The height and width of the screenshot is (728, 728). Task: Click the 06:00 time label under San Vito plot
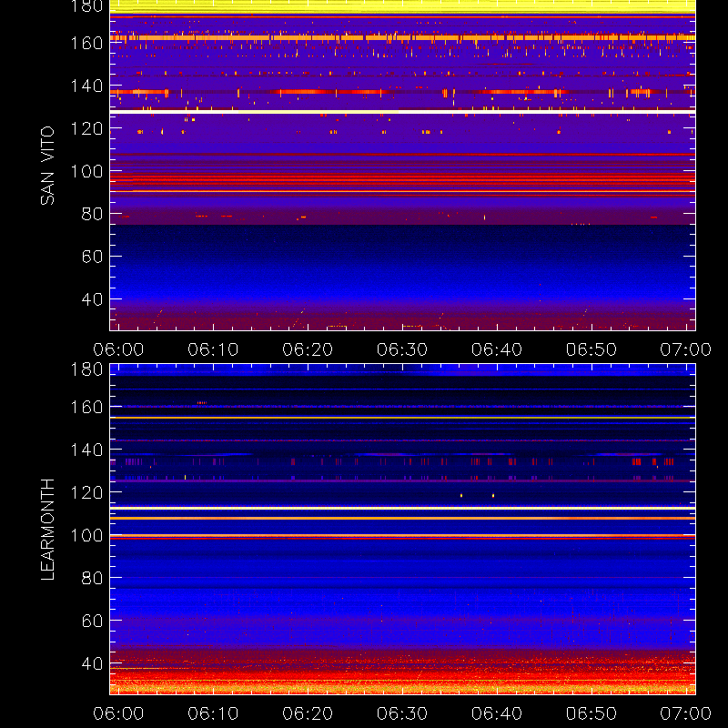point(118,349)
